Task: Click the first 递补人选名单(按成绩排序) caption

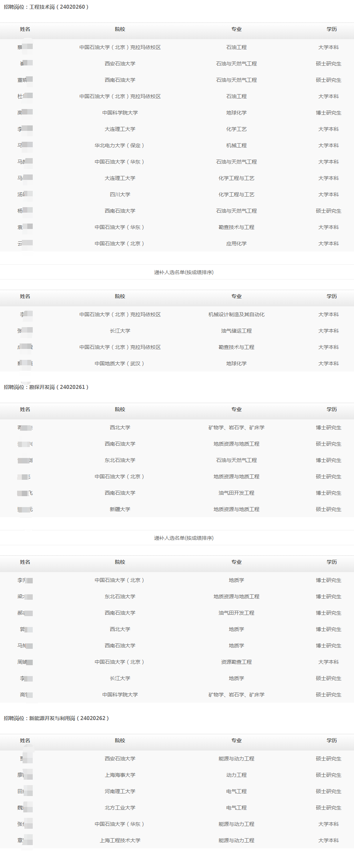Action: click(183, 272)
